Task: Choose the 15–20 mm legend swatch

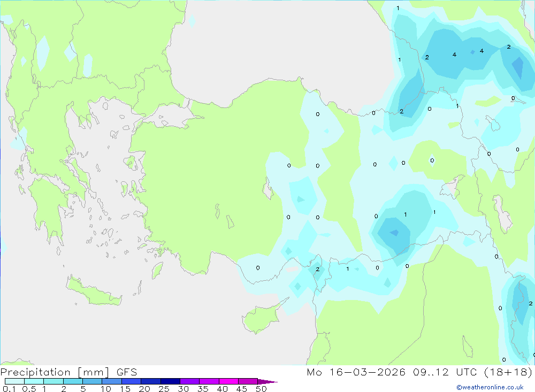Action: (132, 381)
